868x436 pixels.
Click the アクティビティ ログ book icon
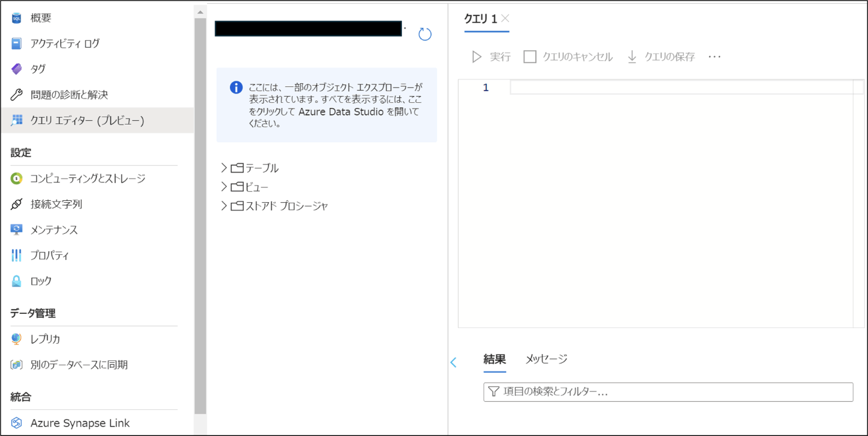point(17,43)
